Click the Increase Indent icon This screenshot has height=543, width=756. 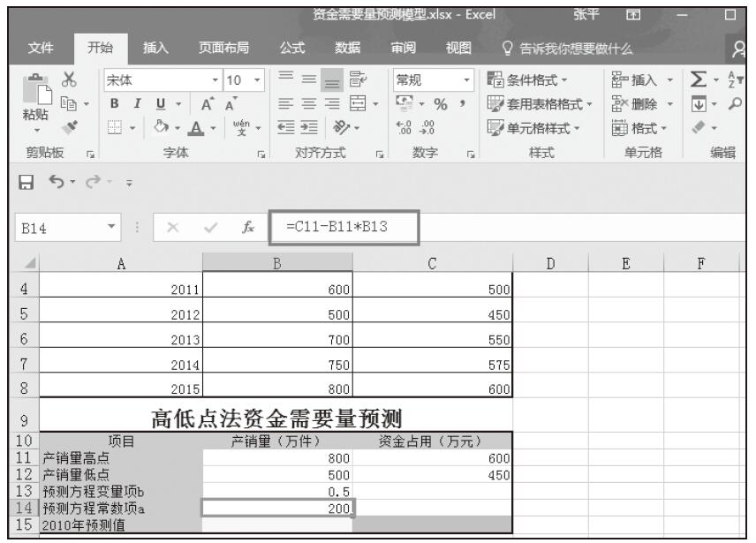coord(310,117)
